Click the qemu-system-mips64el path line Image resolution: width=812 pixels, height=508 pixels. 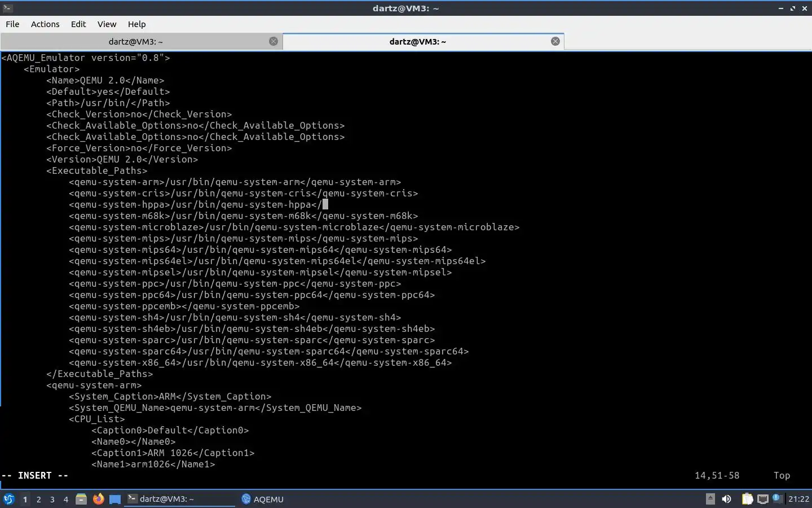pos(277,261)
